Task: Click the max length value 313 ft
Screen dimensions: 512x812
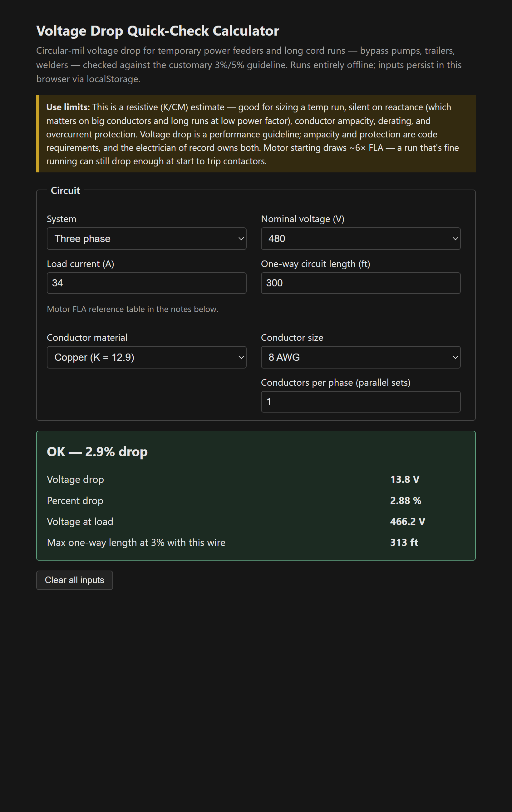Action: [404, 542]
